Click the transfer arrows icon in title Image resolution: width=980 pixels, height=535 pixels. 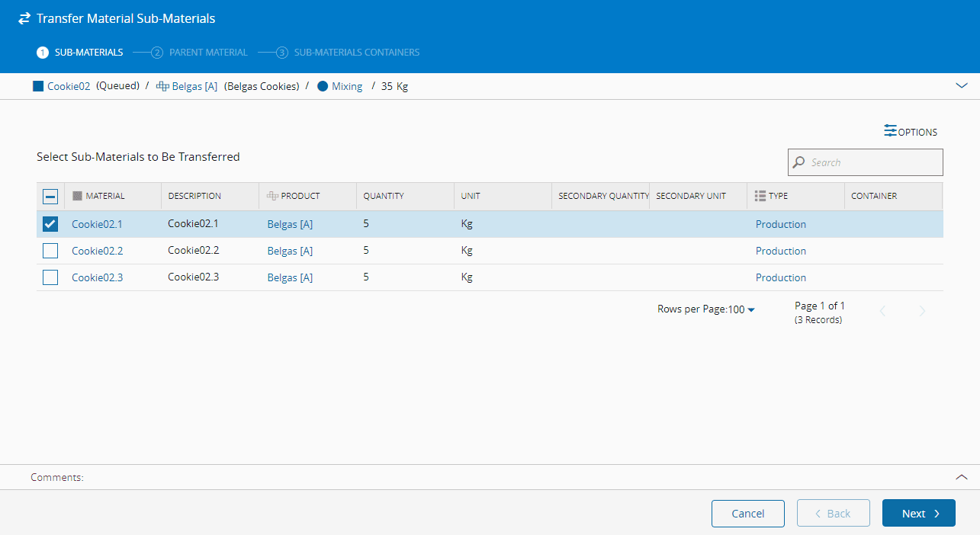tap(24, 18)
